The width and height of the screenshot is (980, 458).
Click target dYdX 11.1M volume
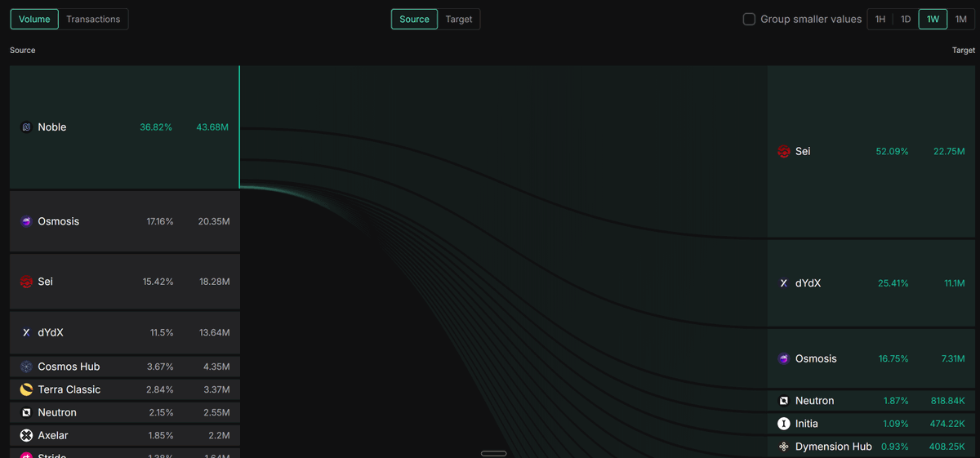point(955,283)
